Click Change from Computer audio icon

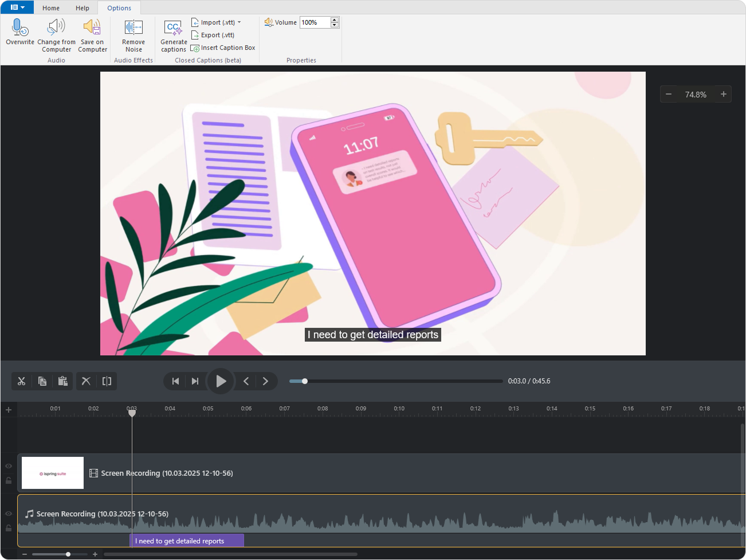point(56,28)
